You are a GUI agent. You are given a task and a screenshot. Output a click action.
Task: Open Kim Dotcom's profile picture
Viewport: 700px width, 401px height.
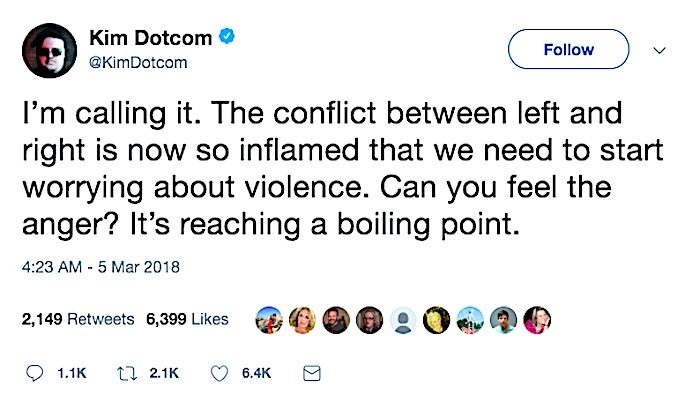(x=49, y=50)
